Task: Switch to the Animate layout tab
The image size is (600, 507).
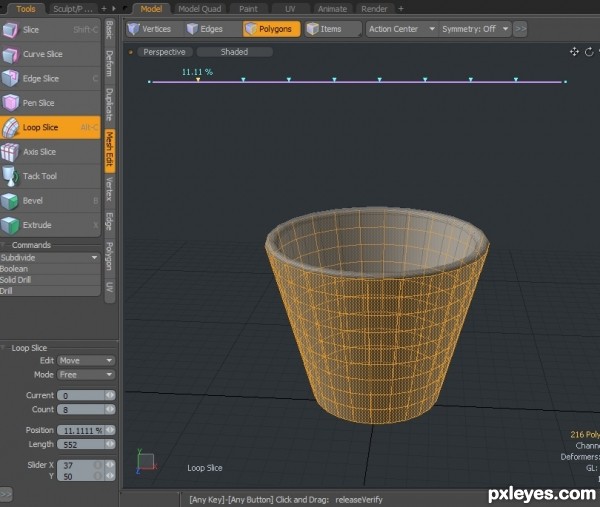Action: coord(333,9)
